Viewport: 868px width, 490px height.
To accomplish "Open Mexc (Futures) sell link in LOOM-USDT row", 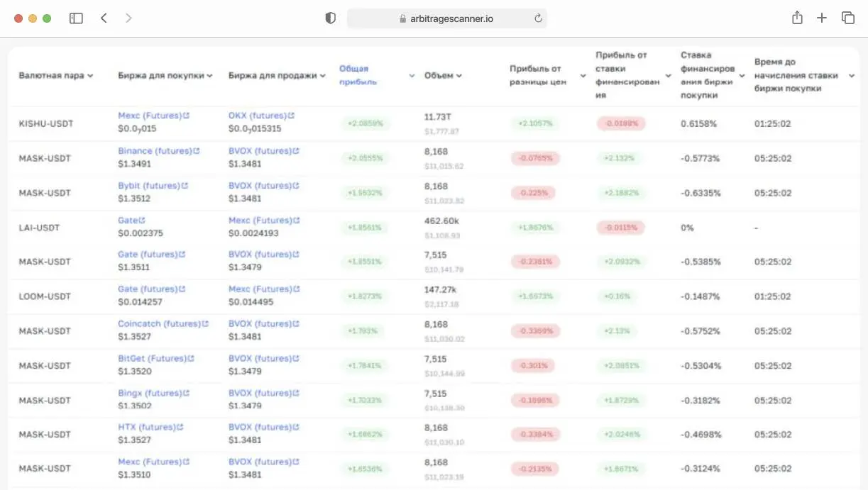I will [x=260, y=289].
